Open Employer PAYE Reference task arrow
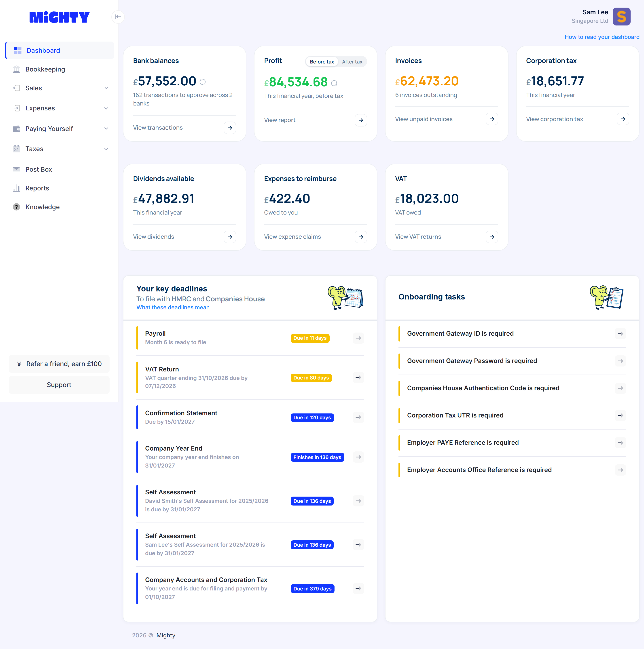Viewport: 644px width, 649px height. point(620,443)
